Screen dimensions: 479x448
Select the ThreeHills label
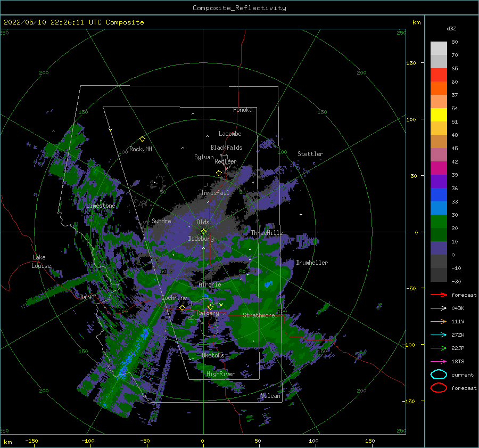coord(267,233)
